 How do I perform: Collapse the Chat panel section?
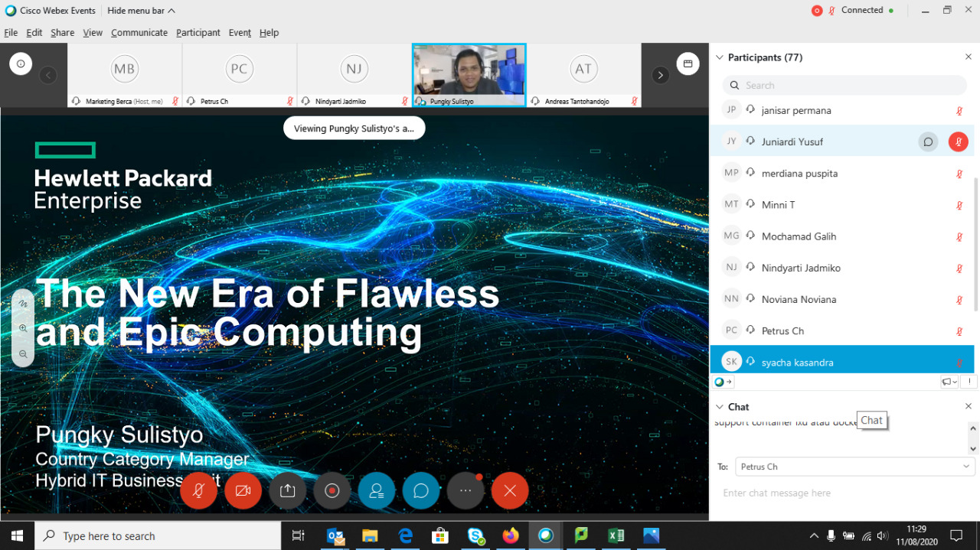click(719, 407)
